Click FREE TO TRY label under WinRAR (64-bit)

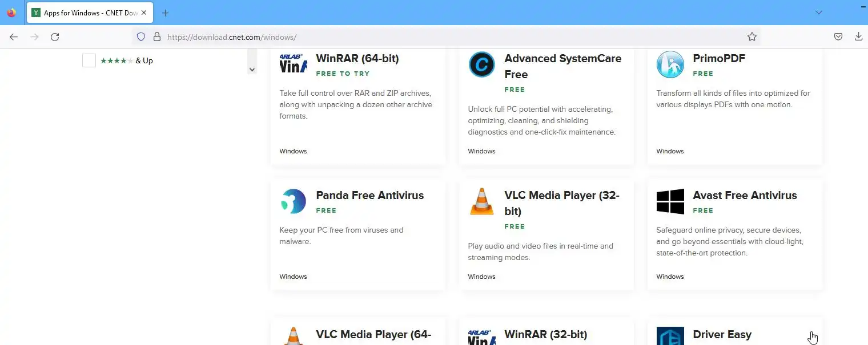[x=343, y=74]
